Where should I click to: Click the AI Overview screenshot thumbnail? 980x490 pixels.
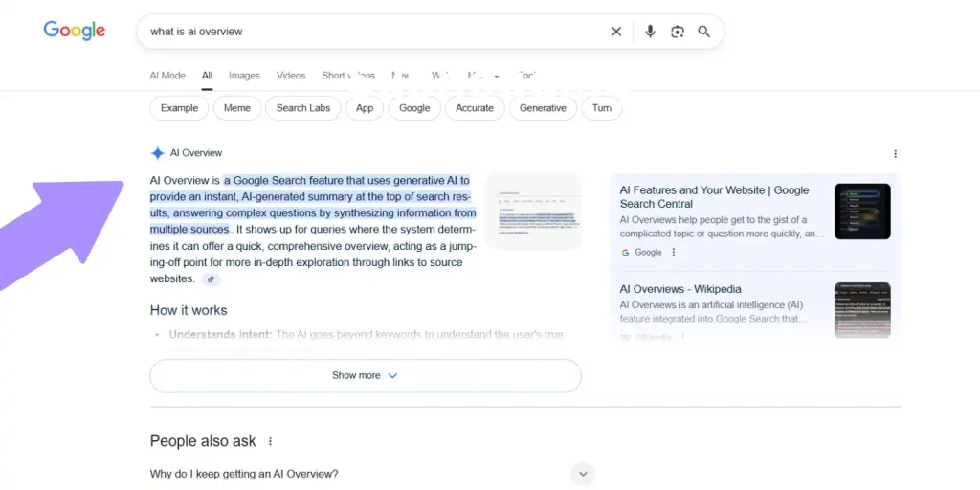(x=533, y=212)
